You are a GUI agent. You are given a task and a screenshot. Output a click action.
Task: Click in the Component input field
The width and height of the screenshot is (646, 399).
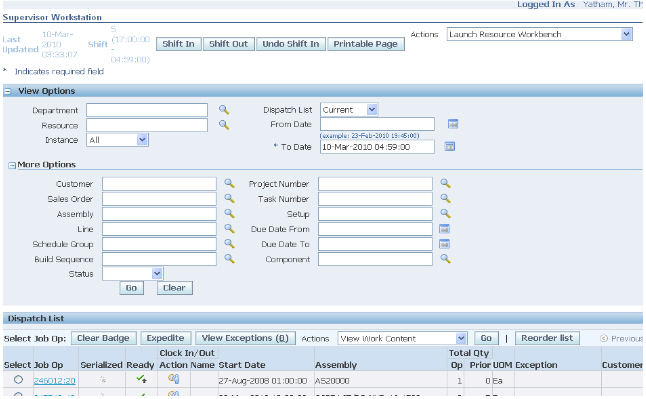375,259
